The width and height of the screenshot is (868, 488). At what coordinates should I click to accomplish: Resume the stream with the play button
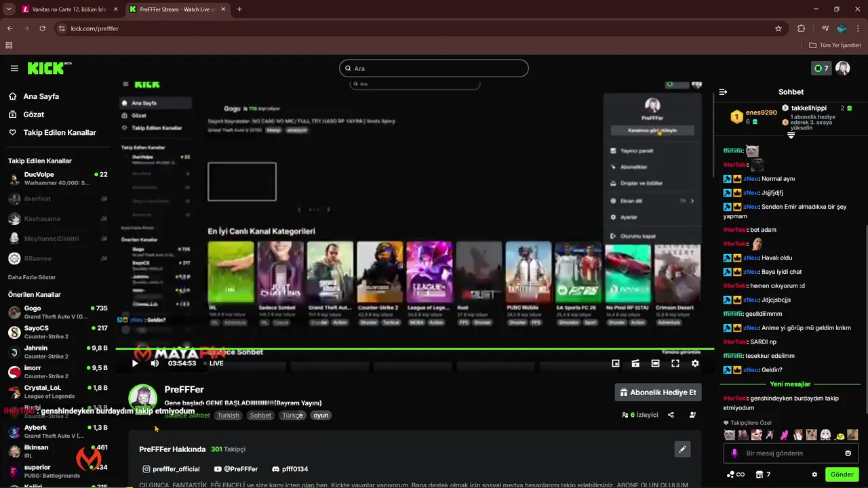[135, 363]
